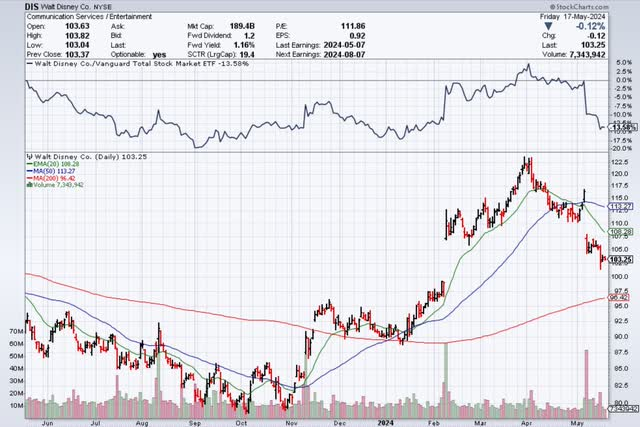The image size is (640, 427).
Task: Click the SCTR (LrgCap) value 19.4
Action: click(247, 54)
